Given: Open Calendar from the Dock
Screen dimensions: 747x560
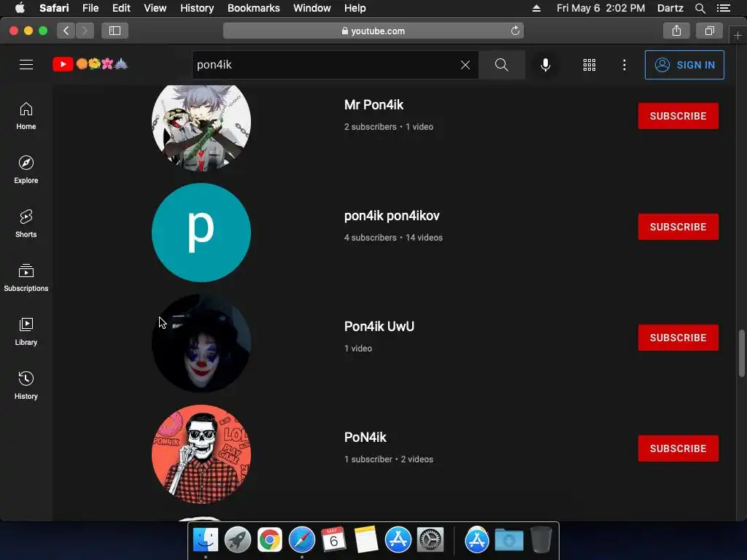Looking at the screenshot, I should 333,540.
